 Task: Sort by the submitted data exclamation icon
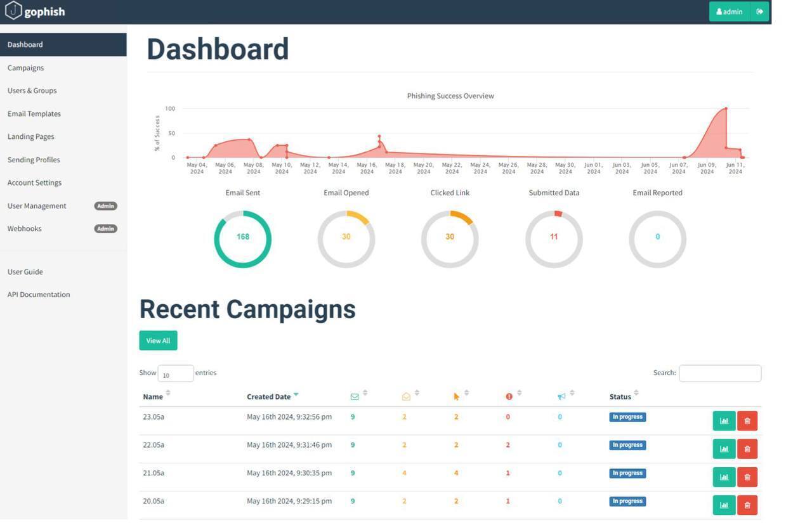click(x=509, y=397)
